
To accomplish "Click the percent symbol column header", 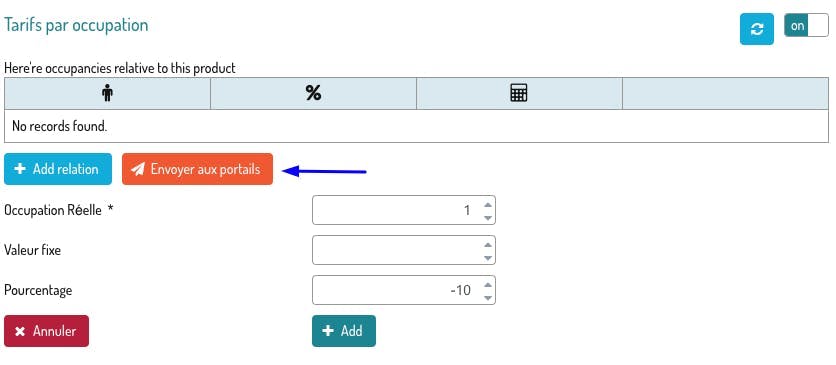I will (314, 94).
